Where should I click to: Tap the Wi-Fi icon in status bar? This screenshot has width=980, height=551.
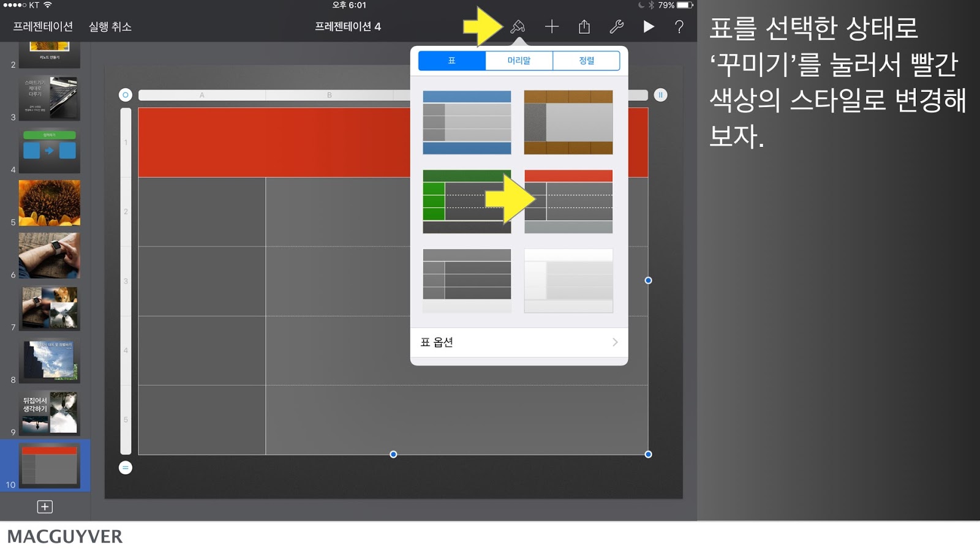(x=47, y=5)
